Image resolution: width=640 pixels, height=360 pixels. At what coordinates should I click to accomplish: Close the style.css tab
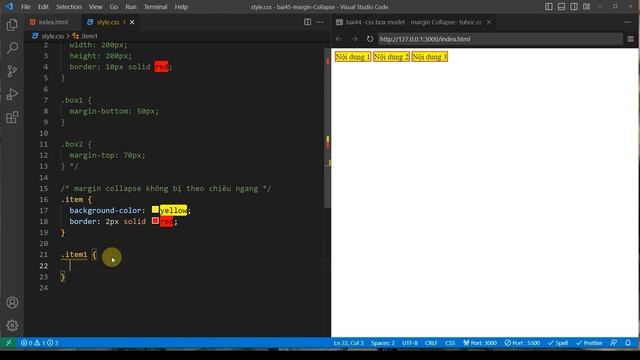(132, 22)
